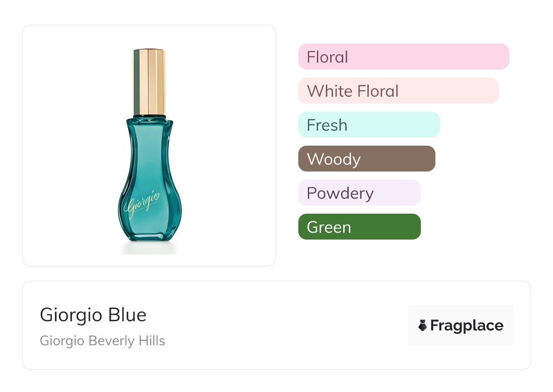553x392 pixels.
Task: Open the Giorgio Blue fragrance title
Action: [x=93, y=315]
